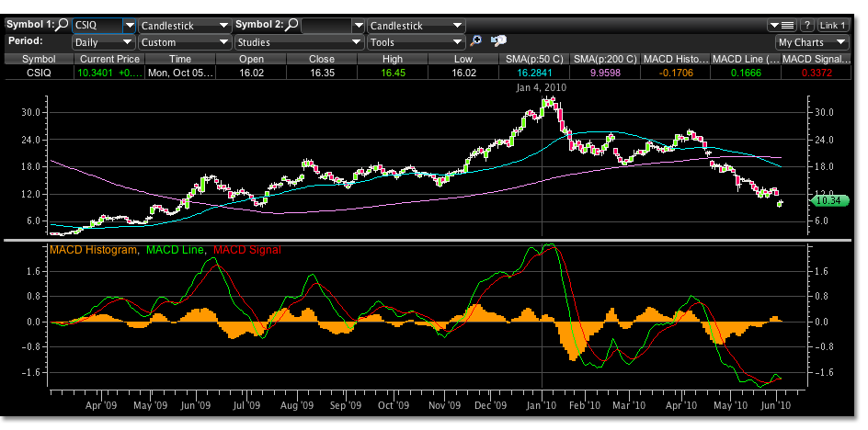Open the Tools menu
868x430 pixels.
[415, 41]
